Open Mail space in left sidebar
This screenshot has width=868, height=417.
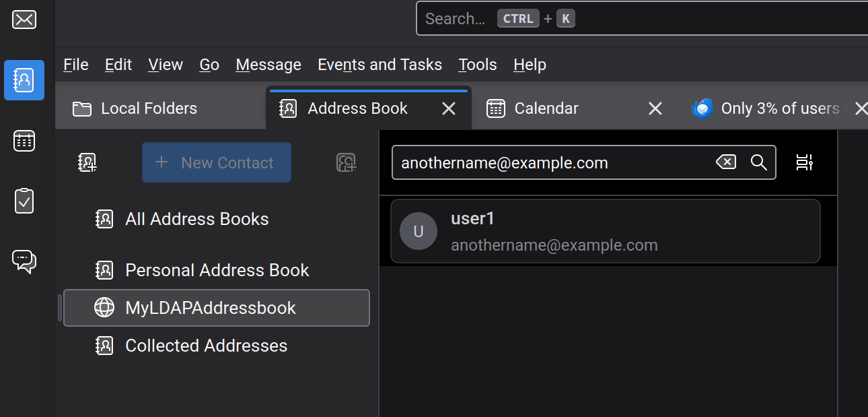click(24, 20)
